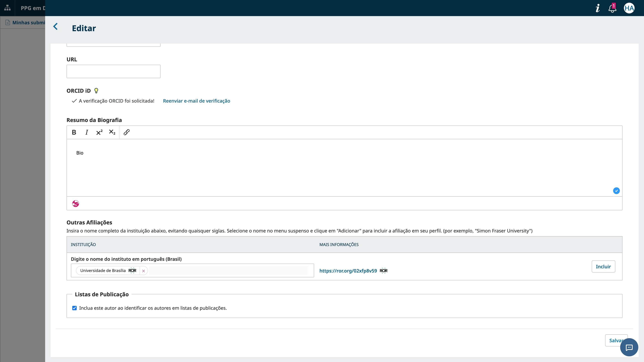Click Reenviar e-mail de verificação link
Screen dimensions: 644x362
coord(197,101)
